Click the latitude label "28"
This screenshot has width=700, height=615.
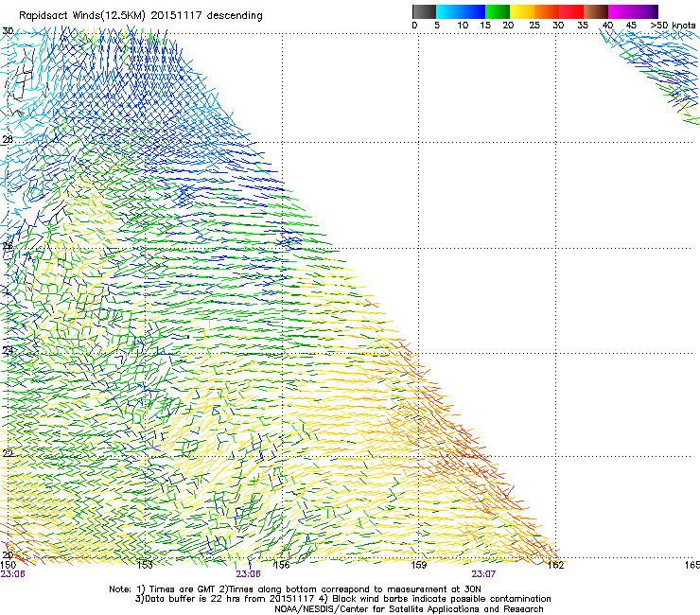click(x=8, y=139)
